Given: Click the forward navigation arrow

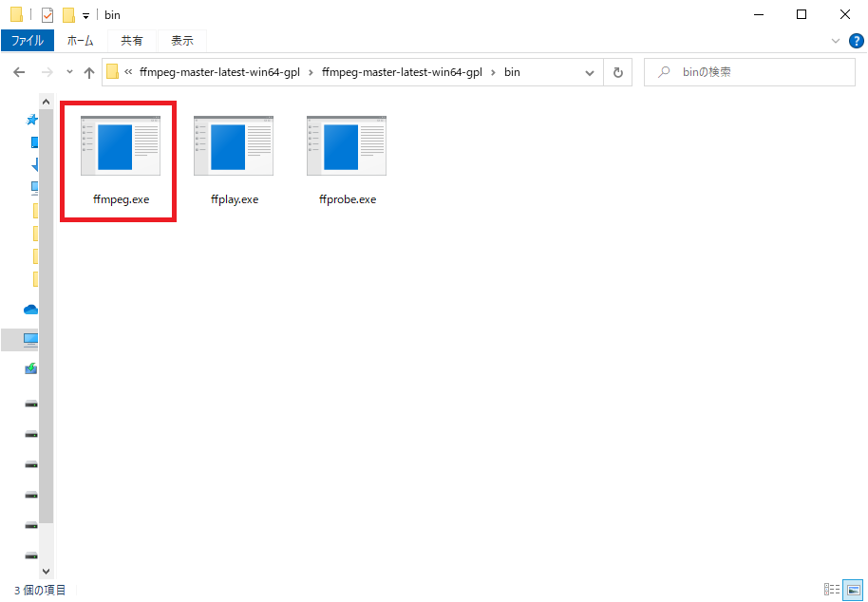Looking at the screenshot, I should (x=47, y=72).
